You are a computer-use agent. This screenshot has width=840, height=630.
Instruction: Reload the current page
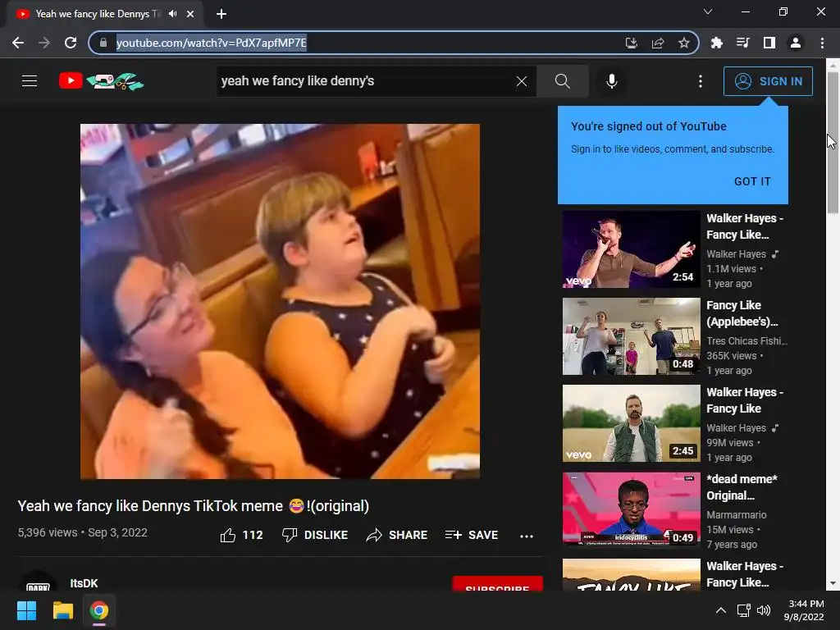pos(71,43)
